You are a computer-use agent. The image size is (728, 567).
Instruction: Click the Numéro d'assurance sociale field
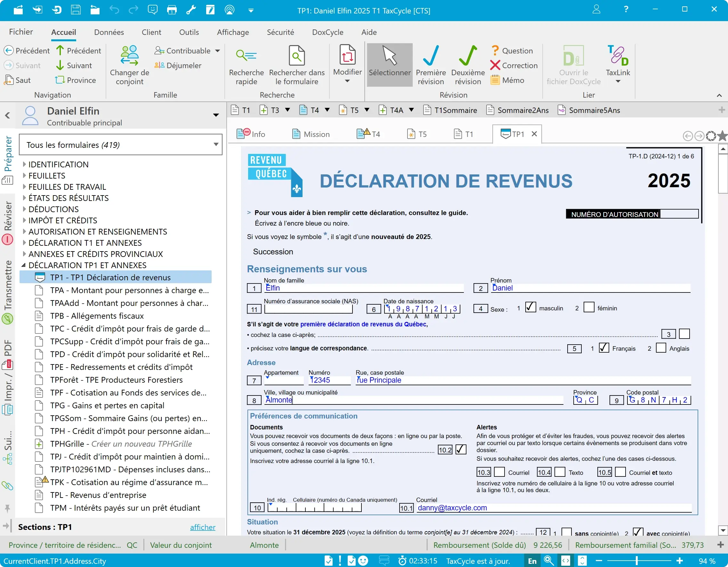(x=308, y=309)
